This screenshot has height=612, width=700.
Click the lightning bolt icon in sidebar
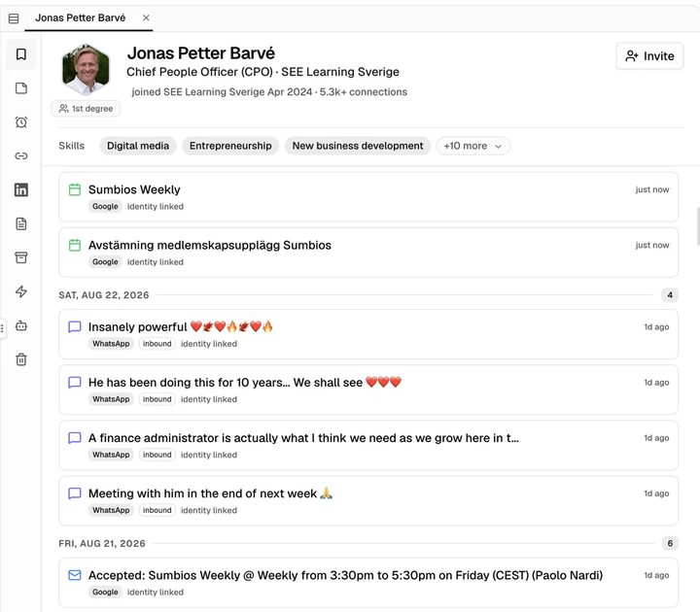[x=21, y=291]
